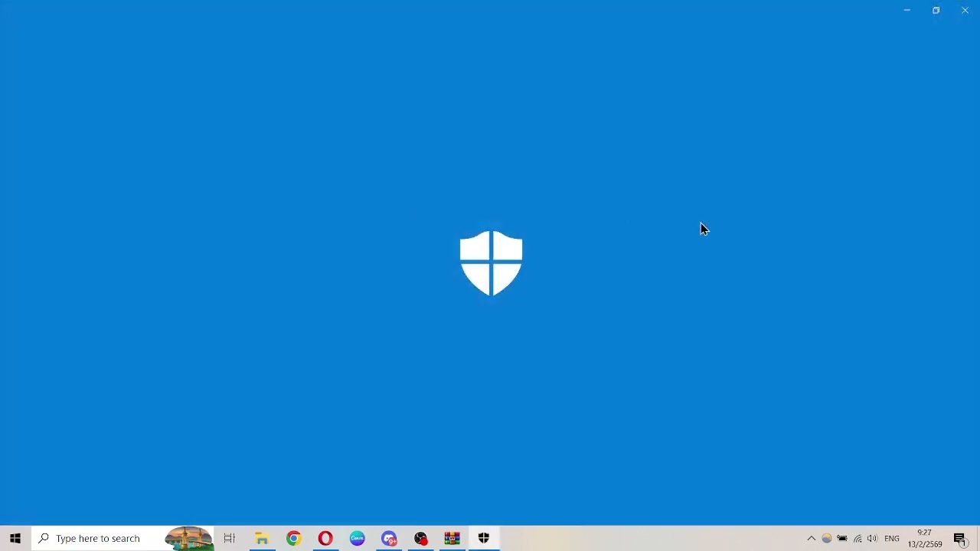Open File Explorer from the taskbar
The height and width of the screenshot is (551, 980).
pos(262,538)
